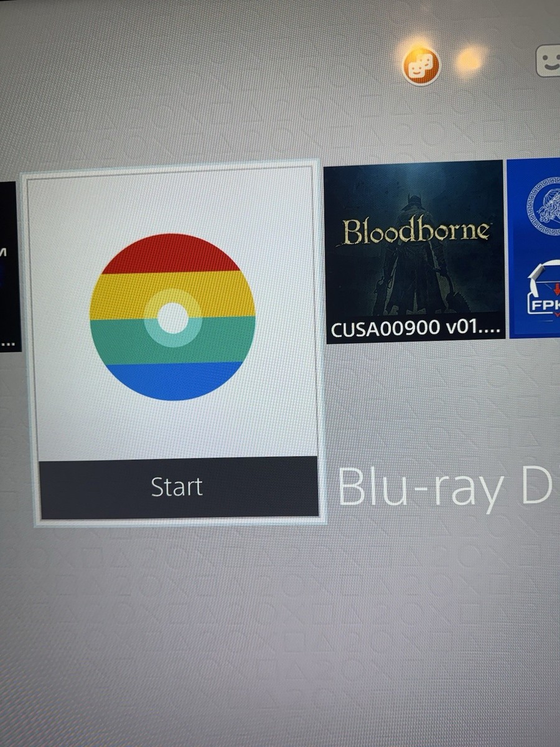Viewport: 560px width, 747px height.
Task: Start the Blu-ray disc player
Action: pos(179,487)
